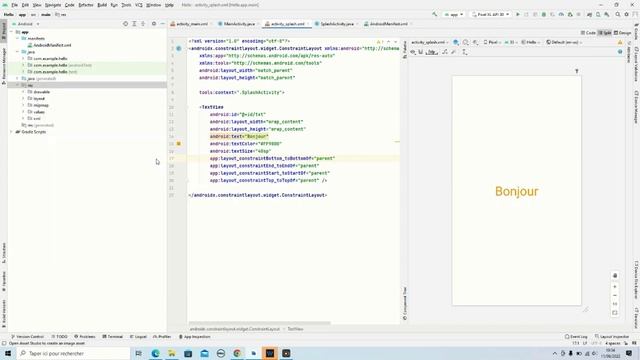Click the infer constraints wand icon
This screenshot has height=360, width=640.
click(453, 52)
